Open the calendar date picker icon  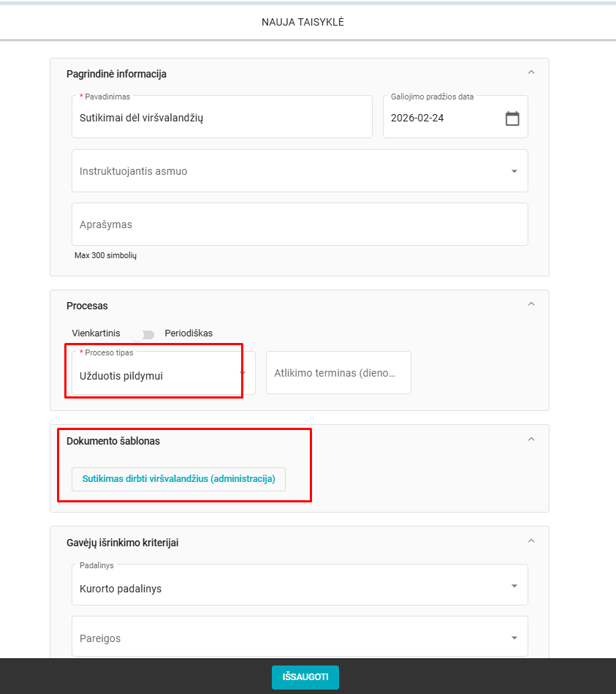512,118
